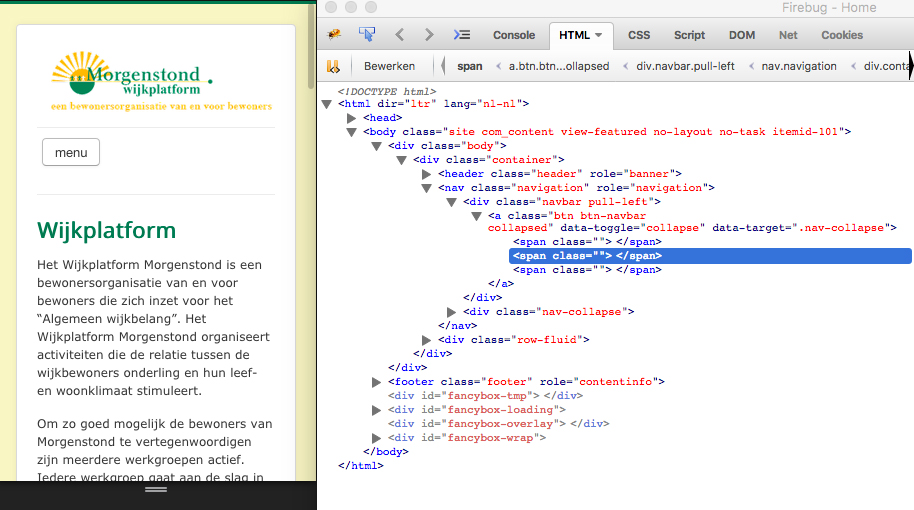This screenshot has width=914, height=510.
Task: Expand the head node
Action: [x=351, y=118]
